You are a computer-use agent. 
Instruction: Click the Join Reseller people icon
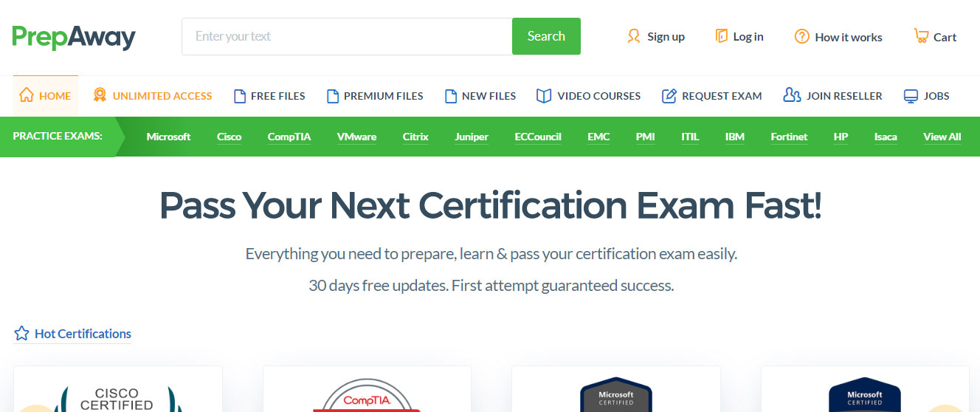[x=792, y=95]
